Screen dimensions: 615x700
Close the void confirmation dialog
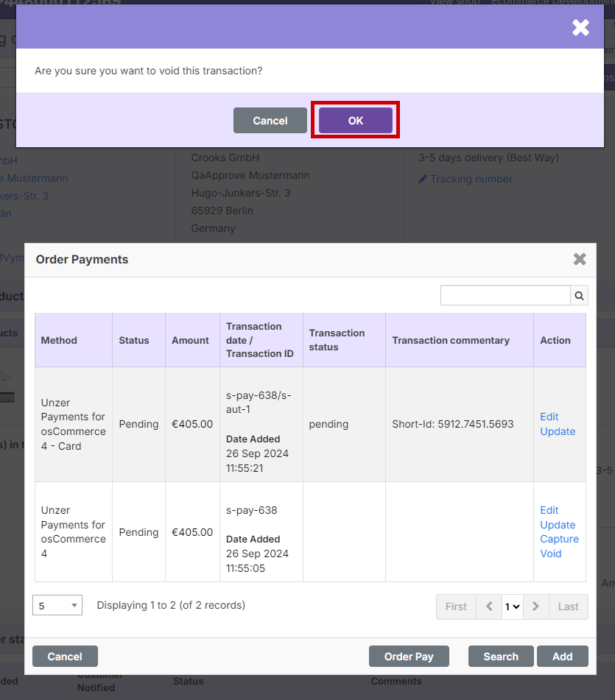(580, 28)
